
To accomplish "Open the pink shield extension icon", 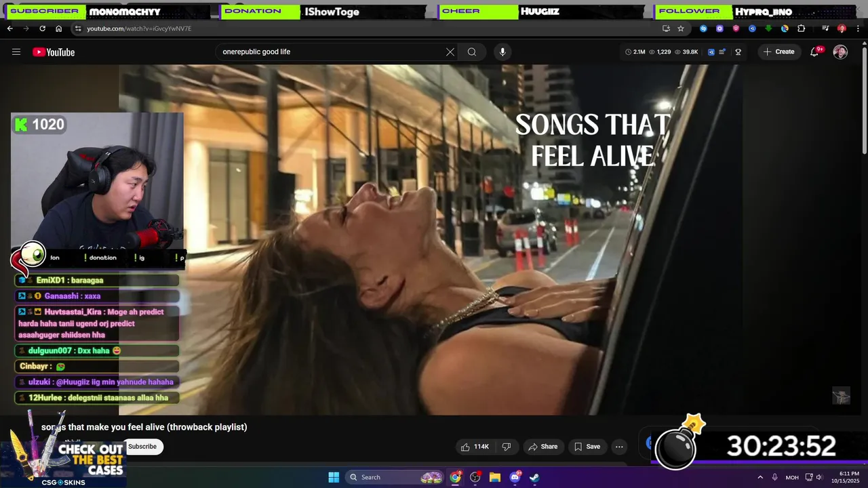I will pyautogui.click(x=736, y=28).
